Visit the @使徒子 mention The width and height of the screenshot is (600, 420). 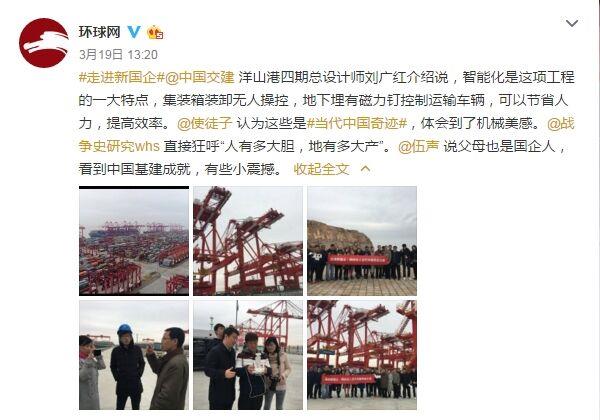tap(205, 123)
